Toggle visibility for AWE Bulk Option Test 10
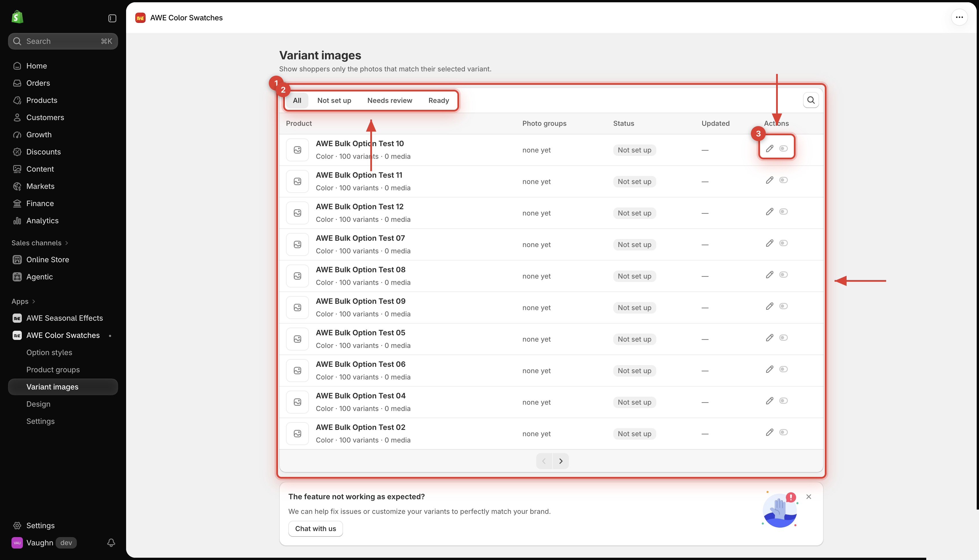Image resolution: width=979 pixels, height=560 pixels. 783,148
